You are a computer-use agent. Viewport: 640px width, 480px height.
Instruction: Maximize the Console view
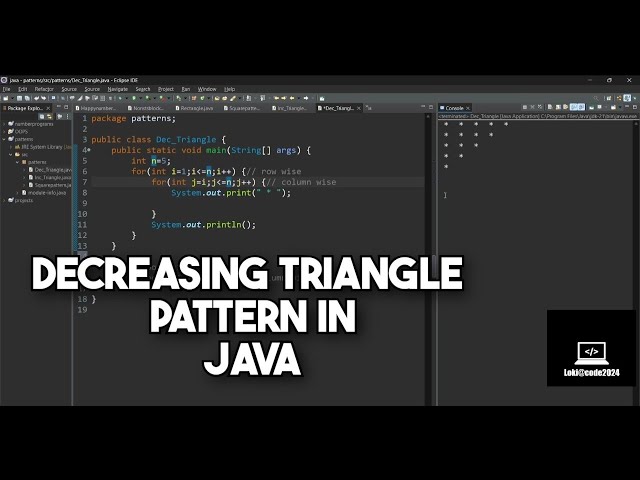click(x=635, y=107)
